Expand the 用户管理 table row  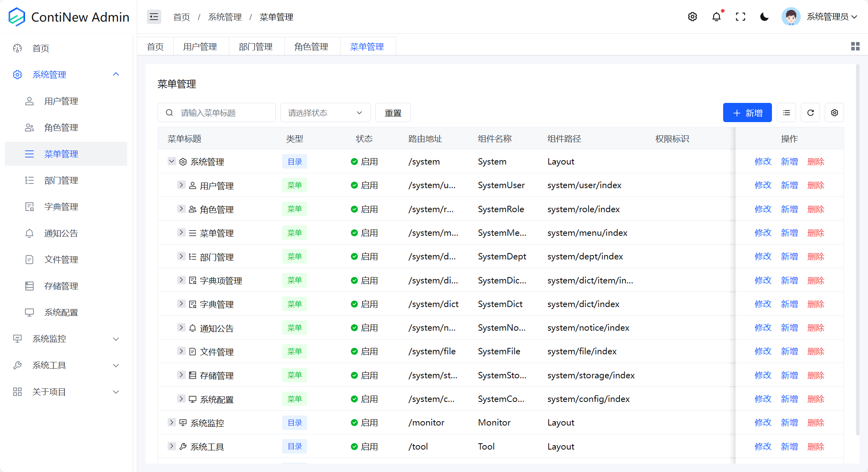pyautogui.click(x=181, y=185)
